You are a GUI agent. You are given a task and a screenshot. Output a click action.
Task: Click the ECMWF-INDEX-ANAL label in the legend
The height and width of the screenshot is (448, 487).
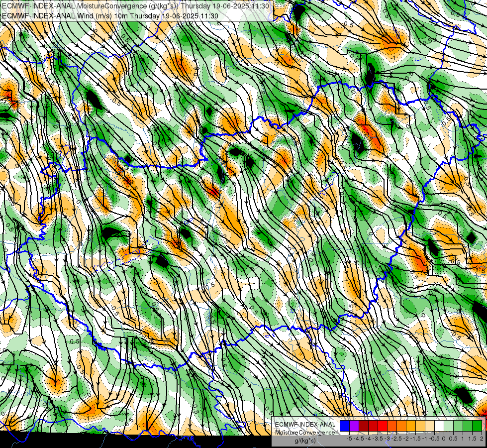[305, 425]
